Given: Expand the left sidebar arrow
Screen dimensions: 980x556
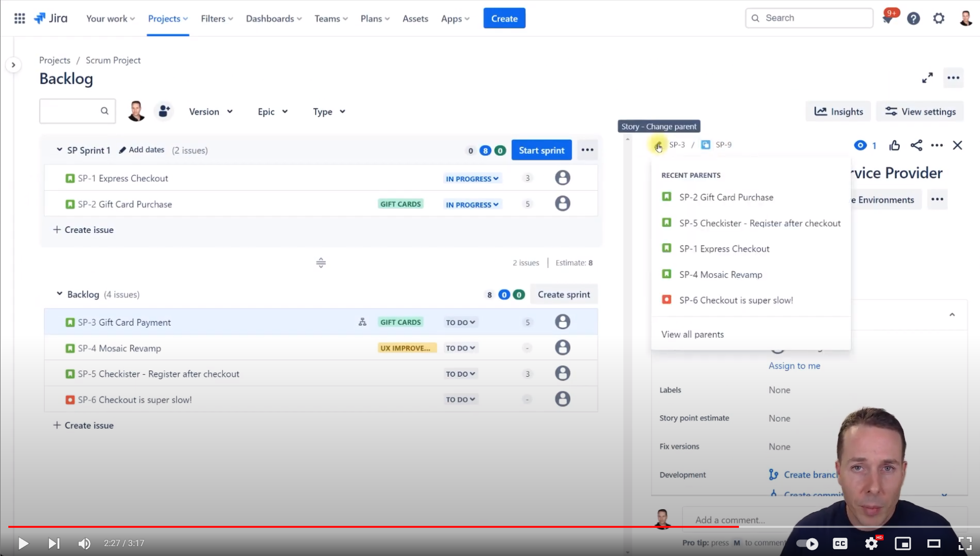Looking at the screenshot, I should coord(14,65).
